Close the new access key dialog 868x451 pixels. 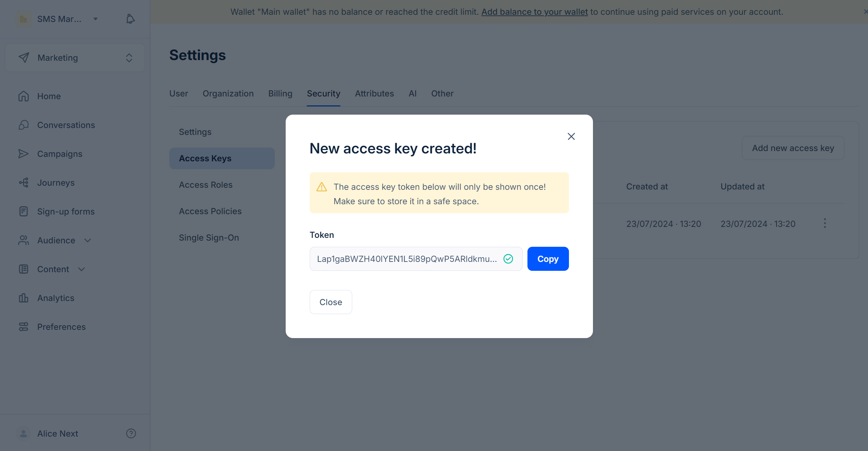[x=571, y=136]
